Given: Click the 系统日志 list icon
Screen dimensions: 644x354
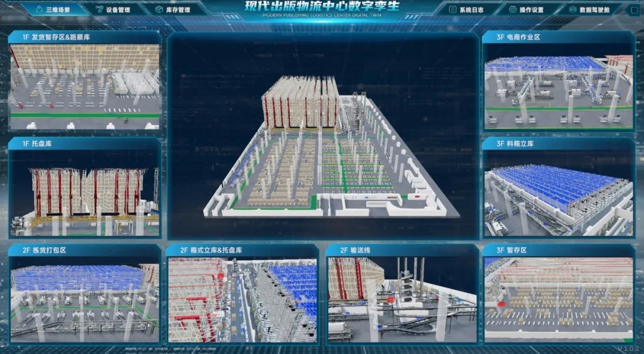Looking at the screenshot, I should 453,10.
